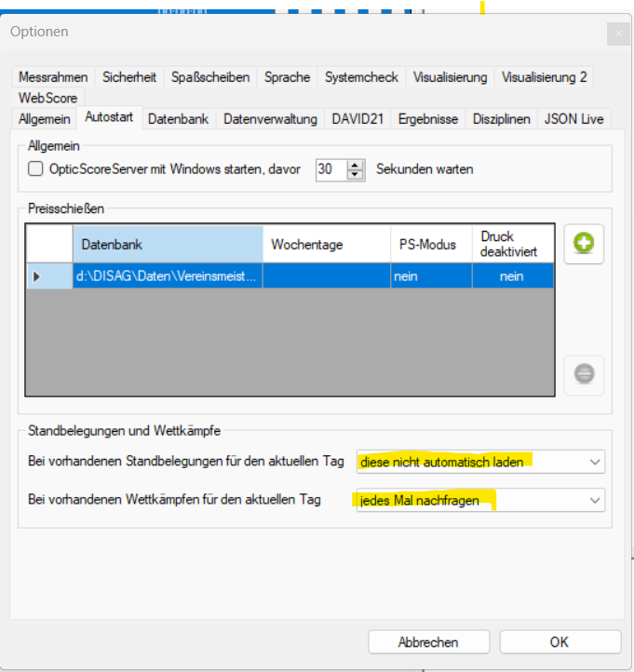This screenshot has width=634, height=672.
Task: Click the seconds wait input field
Action: (330, 169)
